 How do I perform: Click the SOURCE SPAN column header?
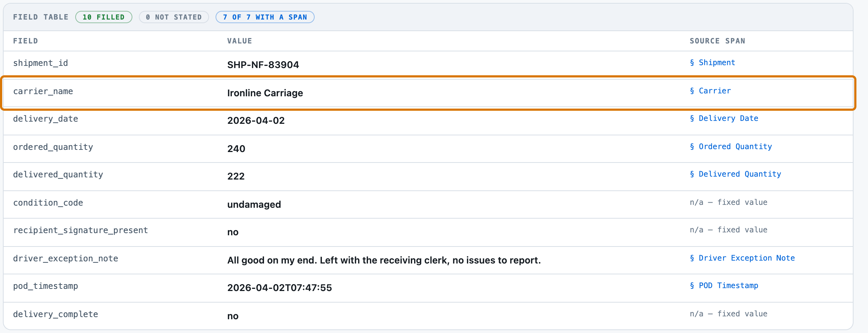(718, 41)
